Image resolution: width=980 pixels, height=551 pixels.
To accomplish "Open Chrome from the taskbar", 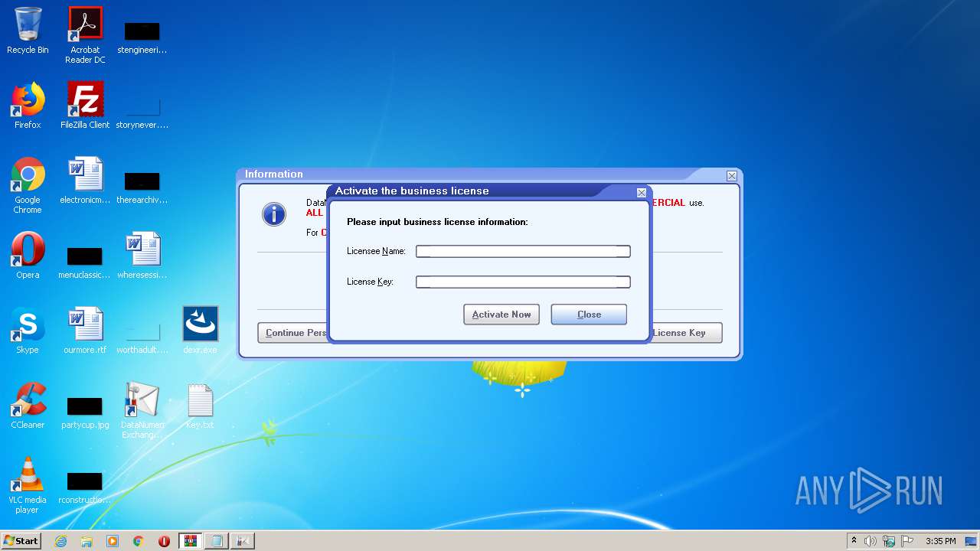I will coord(139,541).
